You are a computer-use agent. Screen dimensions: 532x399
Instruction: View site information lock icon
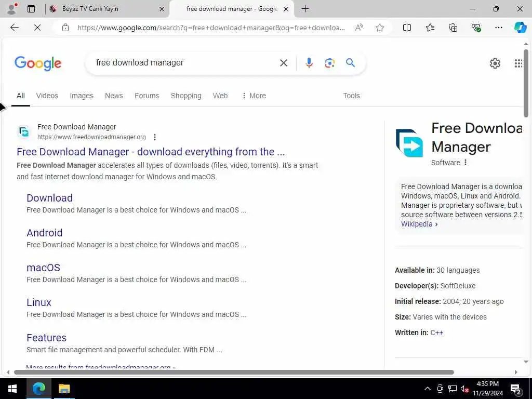[x=65, y=28]
